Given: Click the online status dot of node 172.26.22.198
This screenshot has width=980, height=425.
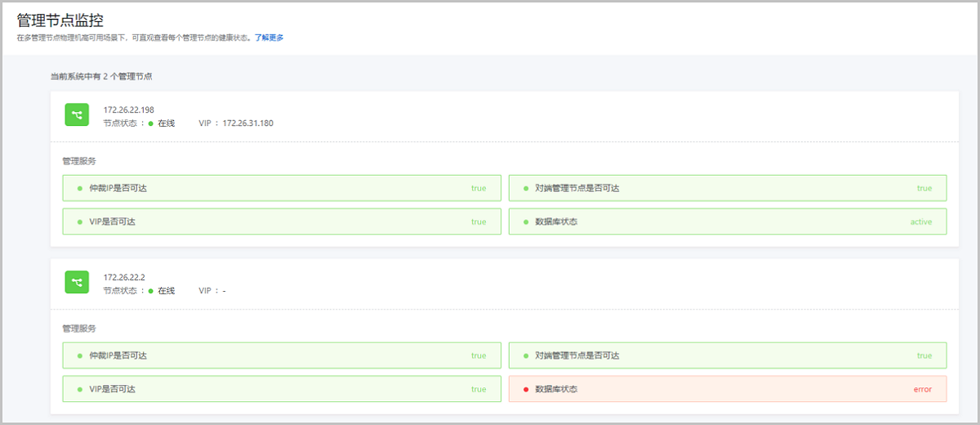Looking at the screenshot, I should click(x=151, y=123).
